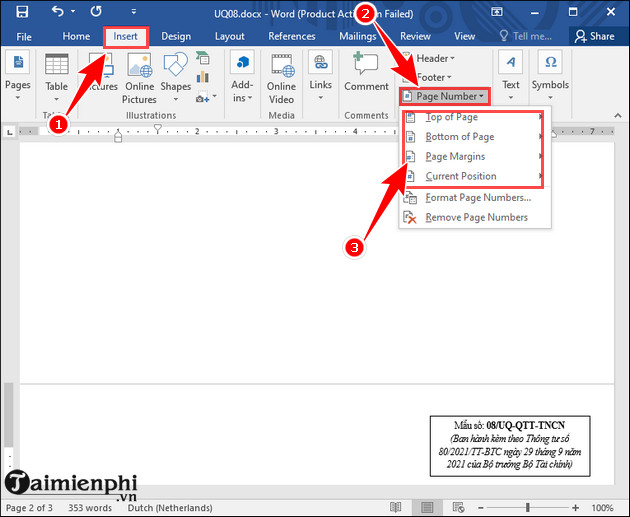Choose Remove Page Numbers
Viewport: 630px width, 517px height.
[x=474, y=217]
